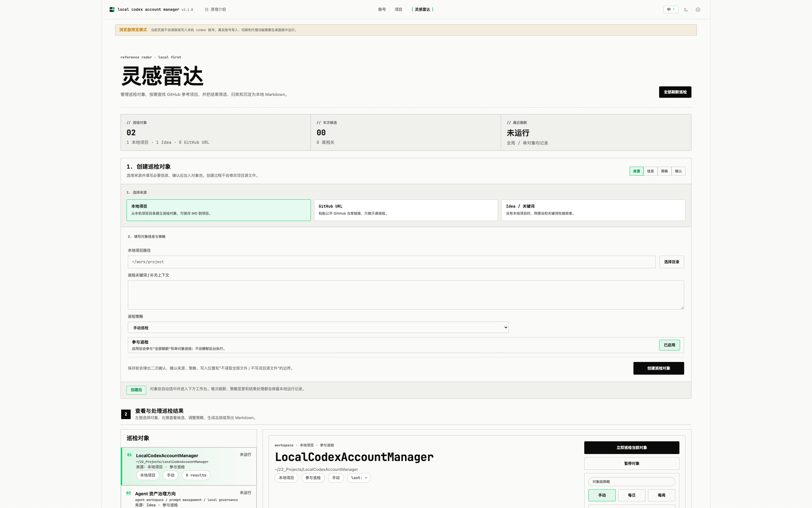The width and height of the screenshot is (812, 508).
Task: Choose Idea / 关键词 source card
Action: pyautogui.click(x=593, y=210)
